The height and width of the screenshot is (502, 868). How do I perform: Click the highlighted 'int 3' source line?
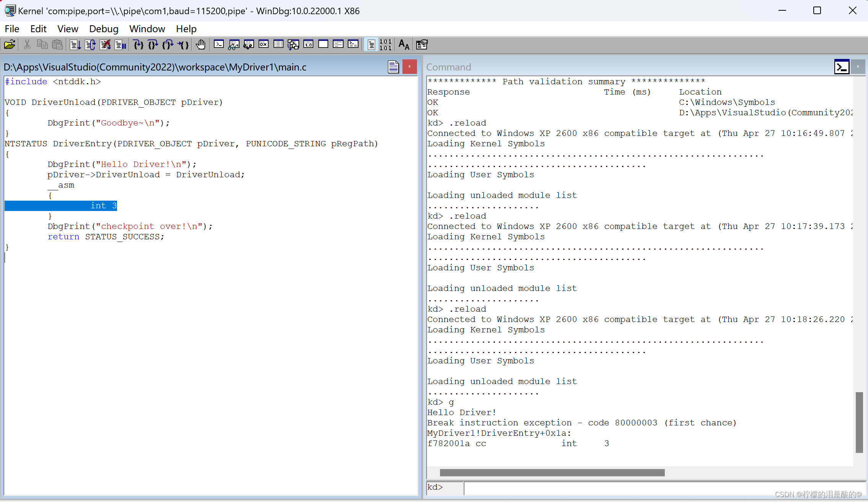(x=61, y=206)
